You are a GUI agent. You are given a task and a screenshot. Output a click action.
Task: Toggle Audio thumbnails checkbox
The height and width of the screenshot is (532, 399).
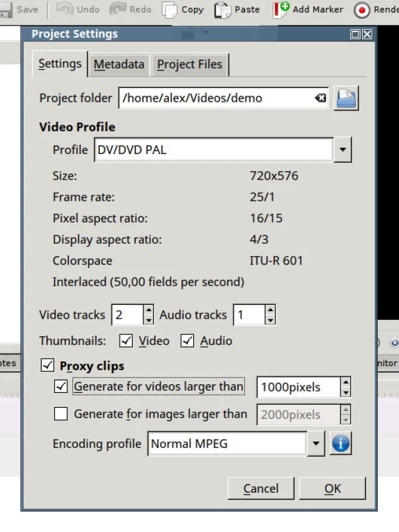click(x=187, y=341)
